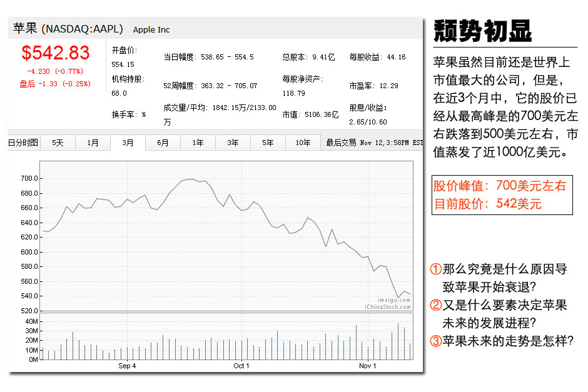Click the 颓势初显 headline

click(x=483, y=31)
